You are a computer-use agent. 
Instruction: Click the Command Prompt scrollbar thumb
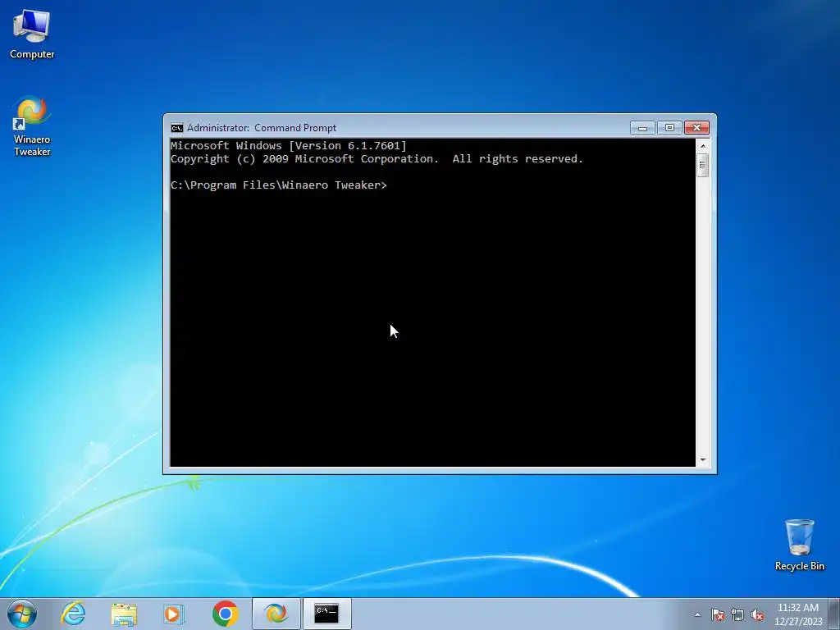[x=703, y=165]
